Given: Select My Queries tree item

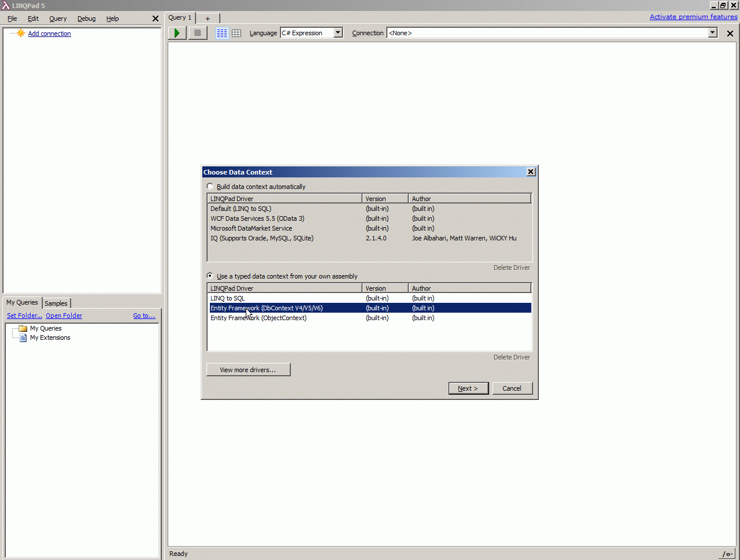Looking at the screenshot, I should point(46,328).
